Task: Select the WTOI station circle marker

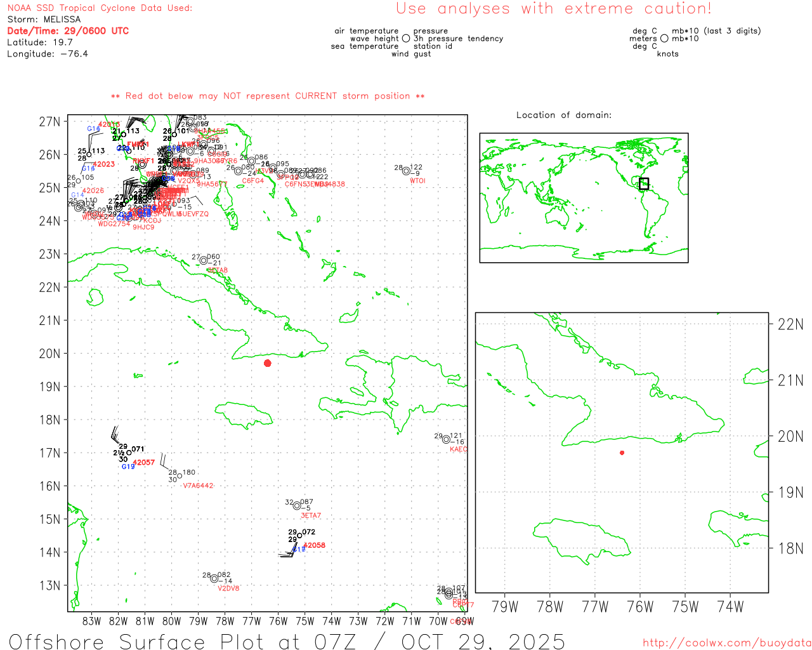Action: (x=406, y=171)
